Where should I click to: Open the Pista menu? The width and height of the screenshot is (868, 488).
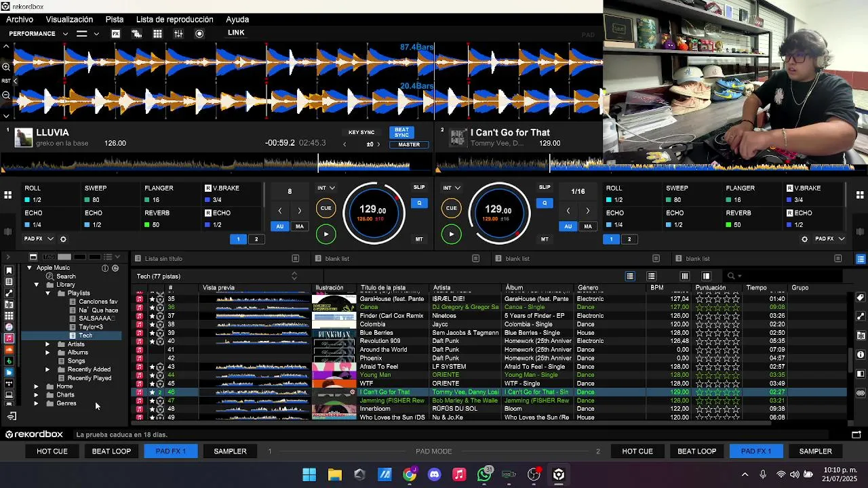(115, 20)
